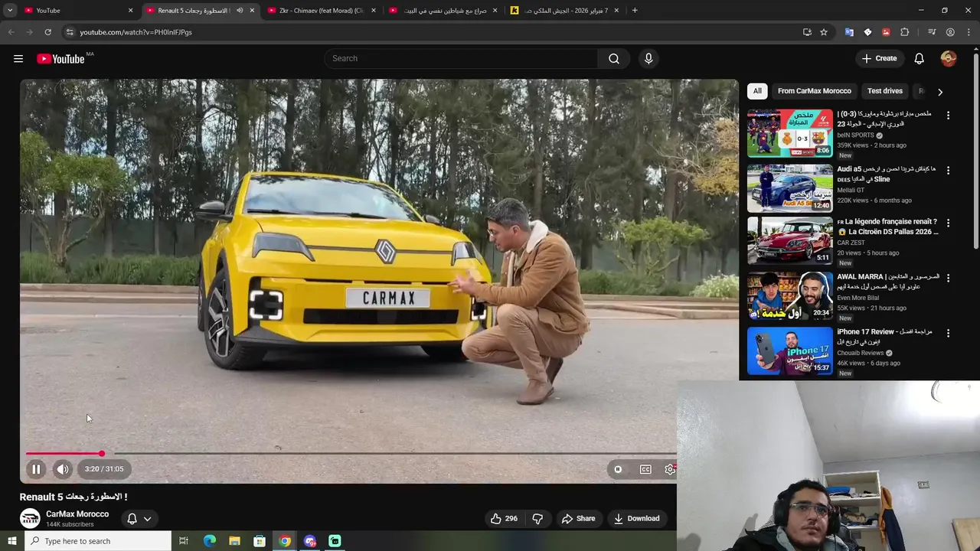Switch to the first YouTube browser tab

point(79,11)
